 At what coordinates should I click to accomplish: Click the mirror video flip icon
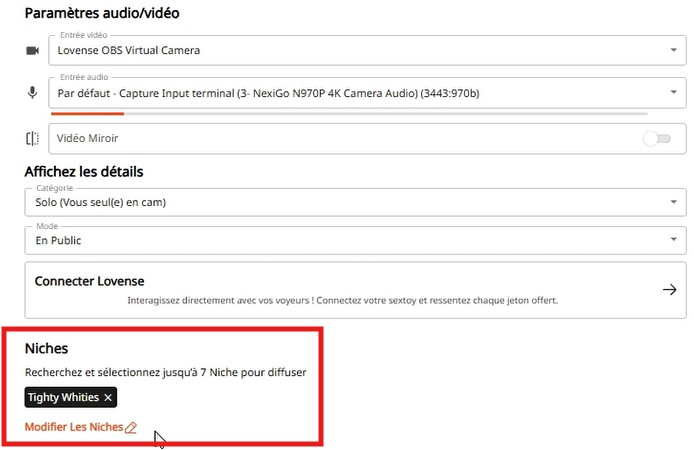coord(32,138)
